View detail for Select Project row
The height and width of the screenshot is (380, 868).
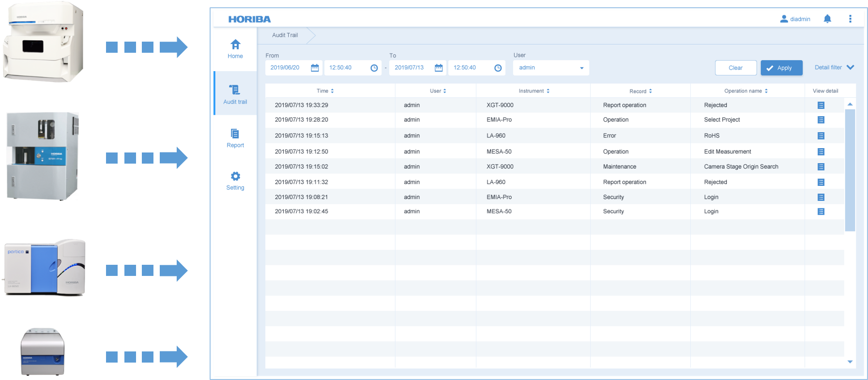tap(821, 120)
